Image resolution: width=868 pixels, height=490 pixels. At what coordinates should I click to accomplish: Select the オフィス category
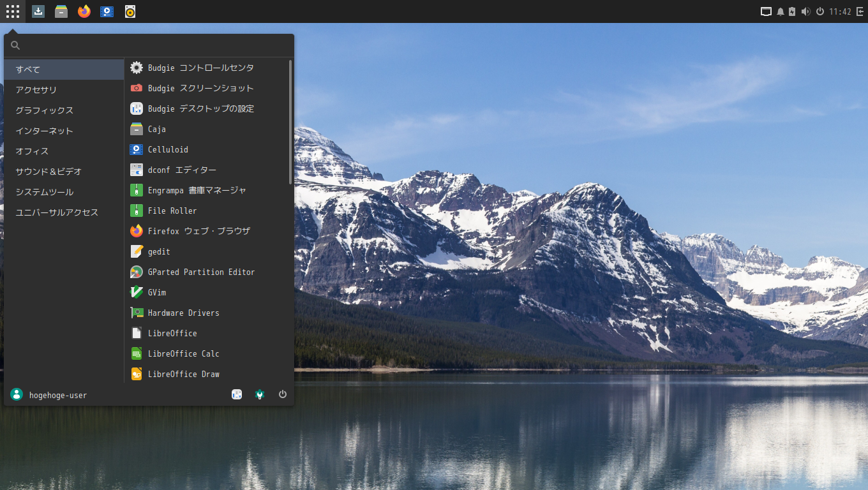tap(29, 151)
